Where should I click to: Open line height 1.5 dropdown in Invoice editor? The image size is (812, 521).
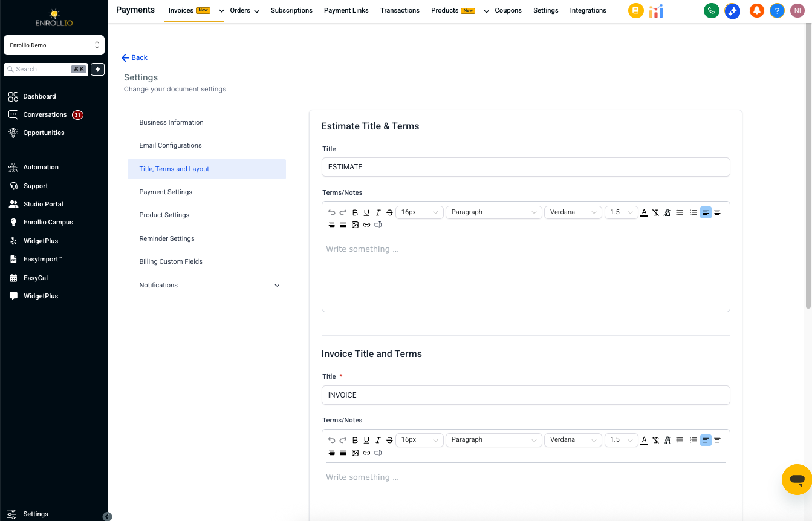621,440
